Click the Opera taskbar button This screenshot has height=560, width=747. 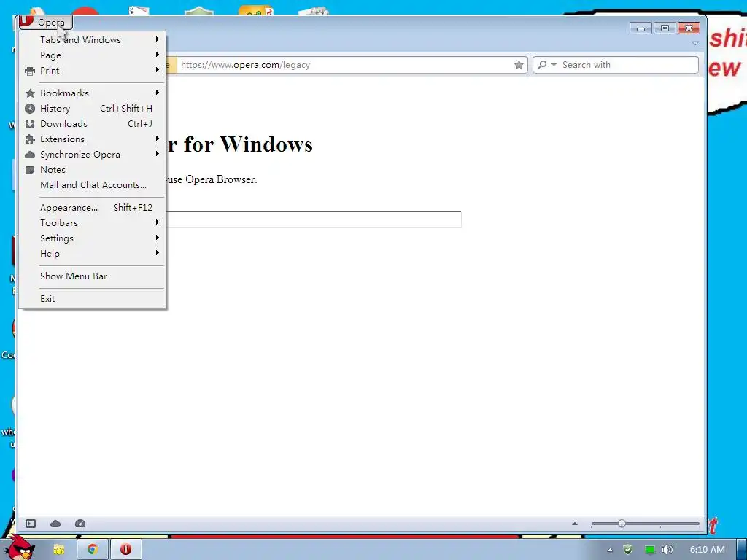(x=125, y=549)
